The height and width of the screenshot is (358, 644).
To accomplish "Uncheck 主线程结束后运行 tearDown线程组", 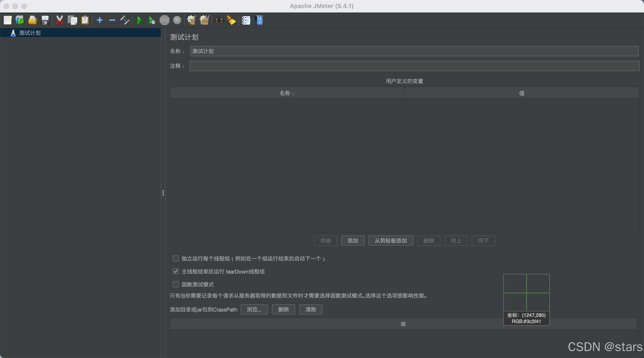I will (x=176, y=271).
